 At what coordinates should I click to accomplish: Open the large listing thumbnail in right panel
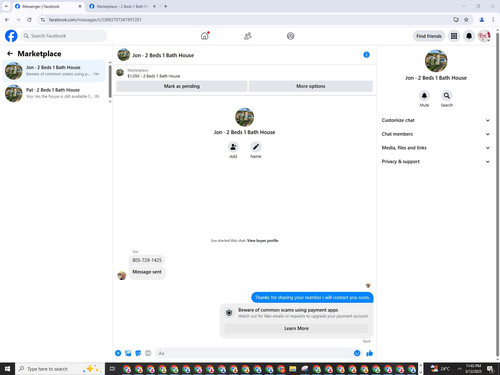point(436,61)
